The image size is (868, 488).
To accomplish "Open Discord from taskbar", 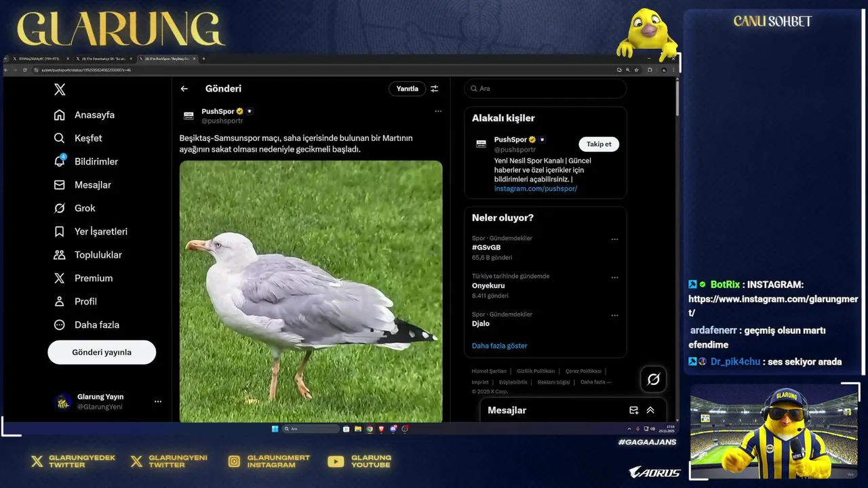I will 393,429.
